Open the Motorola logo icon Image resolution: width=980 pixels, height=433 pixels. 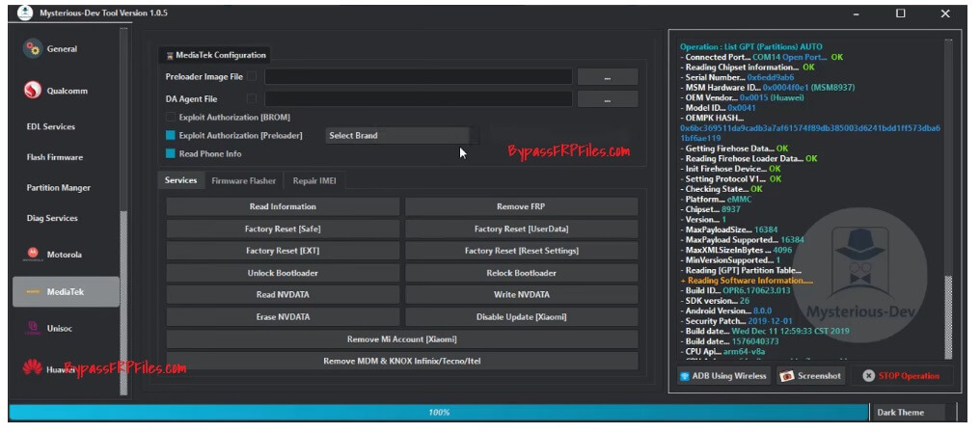[x=32, y=255]
